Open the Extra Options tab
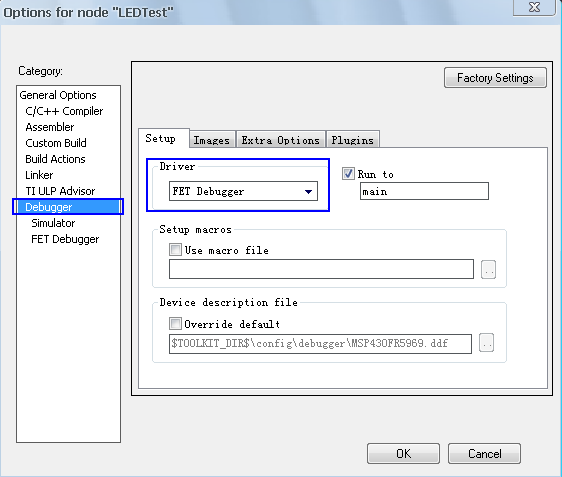This screenshot has width=562, height=477. pos(280,140)
